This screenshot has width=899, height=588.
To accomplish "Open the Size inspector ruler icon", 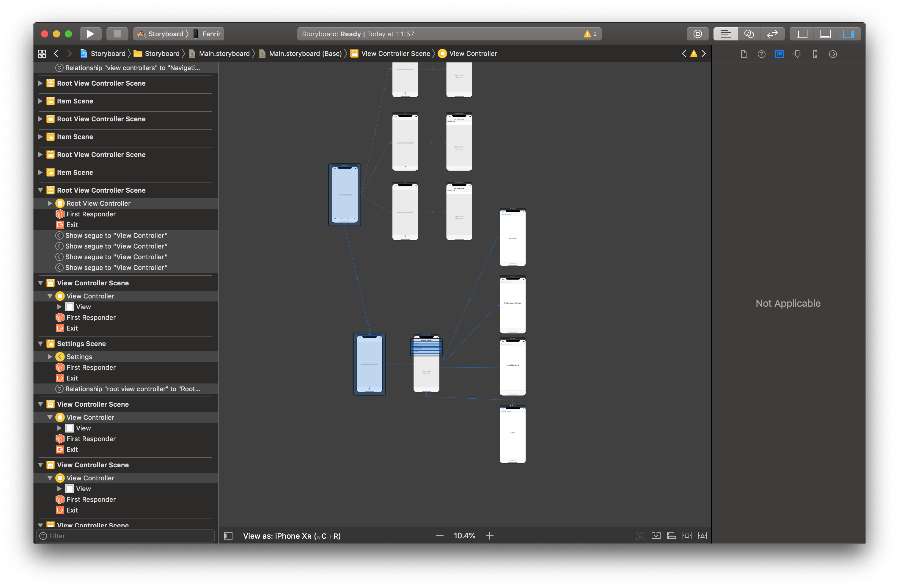I will click(x=815, y=54).
